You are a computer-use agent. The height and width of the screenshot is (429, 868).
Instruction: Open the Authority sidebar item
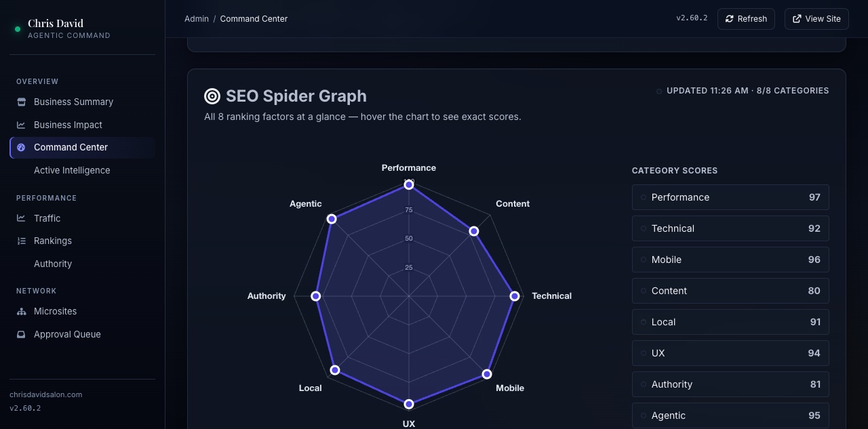click(x=82, y=264)
